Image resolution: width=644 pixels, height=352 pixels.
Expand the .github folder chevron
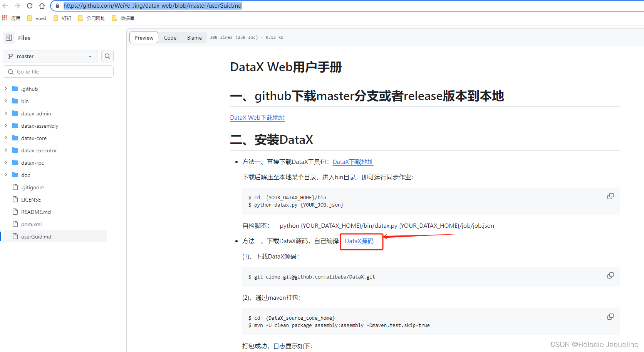(6, 89)
